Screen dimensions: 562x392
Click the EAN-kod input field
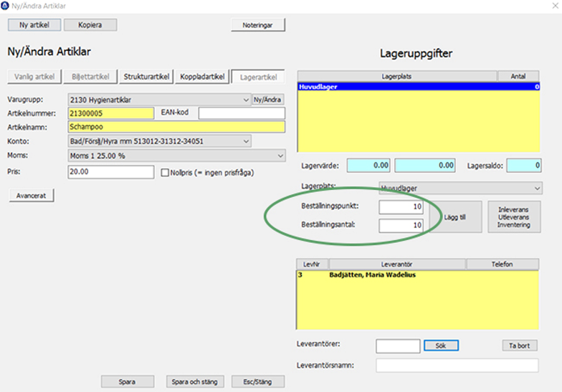click(242, 113)
